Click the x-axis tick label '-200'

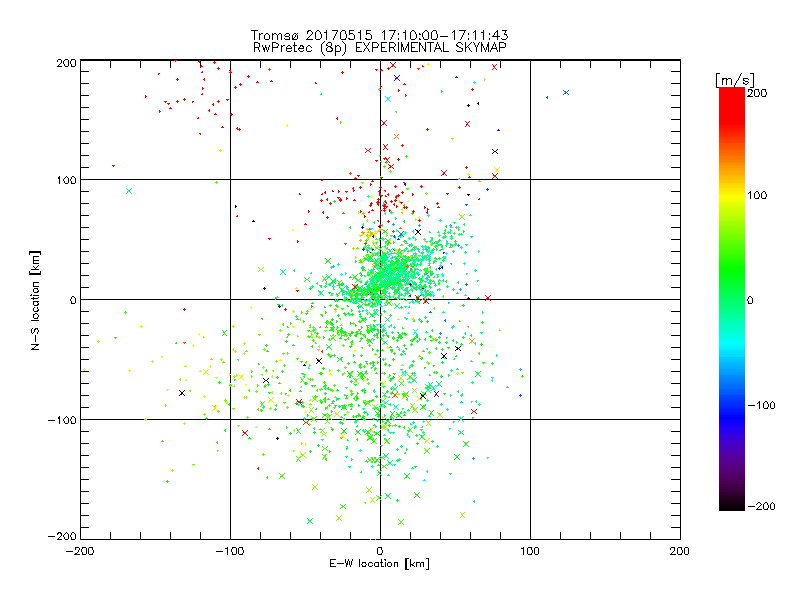(80, 551)
